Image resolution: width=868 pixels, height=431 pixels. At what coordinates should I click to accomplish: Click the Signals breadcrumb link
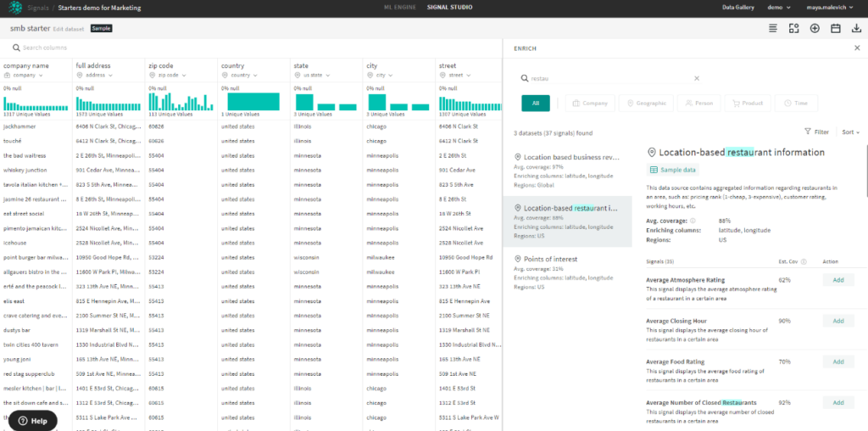point(37,8)
